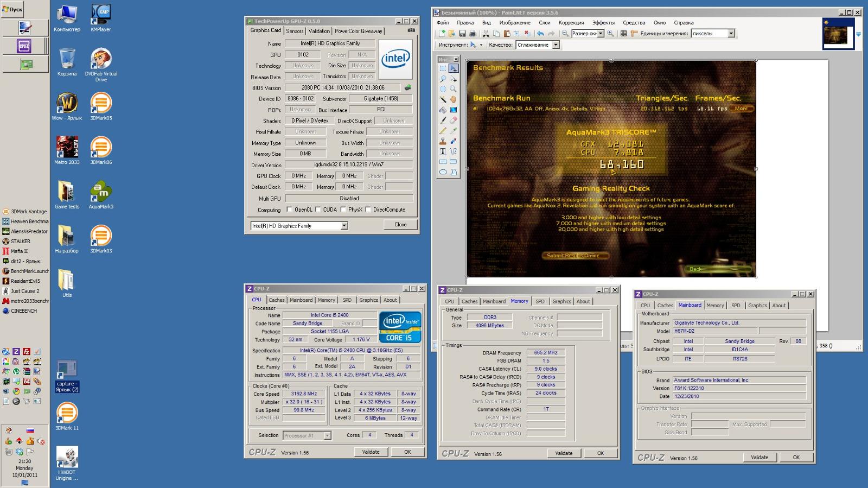Click OK in the CPU-Z Memory window
868x488 pixels.
(601, 453)
